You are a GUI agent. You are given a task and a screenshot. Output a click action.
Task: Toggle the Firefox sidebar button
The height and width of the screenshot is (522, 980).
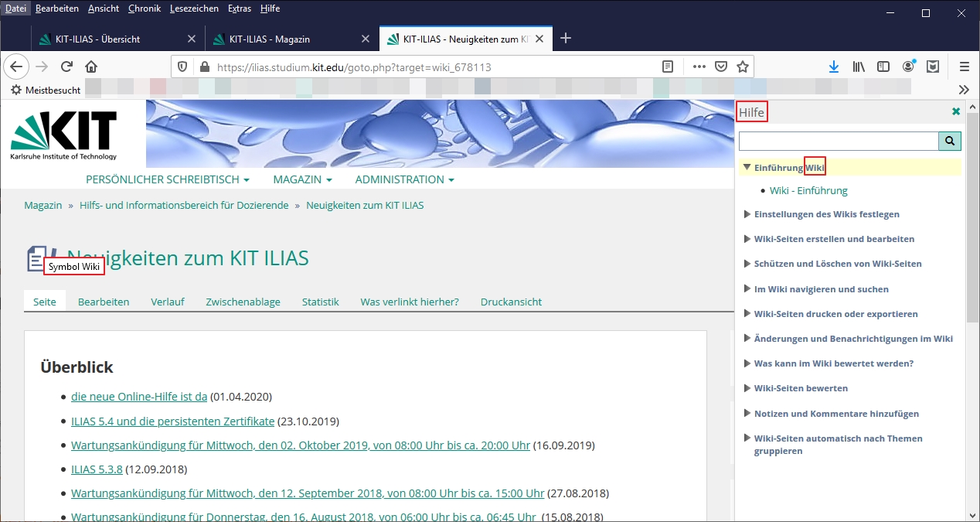pyautogui.click(x=883, y=67)
